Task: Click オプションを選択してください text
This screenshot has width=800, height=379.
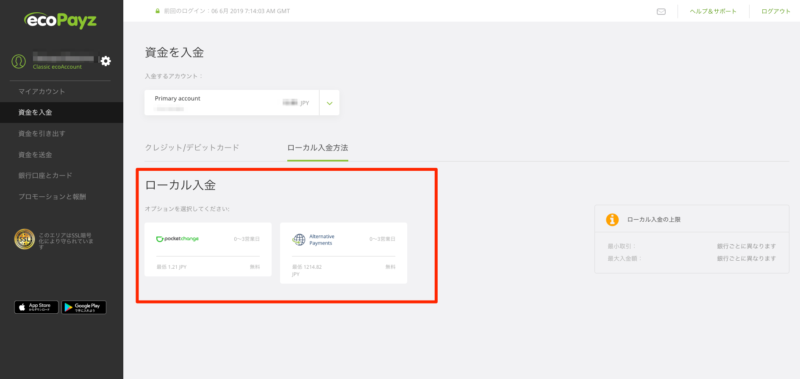Action: [x=187, y=209]
